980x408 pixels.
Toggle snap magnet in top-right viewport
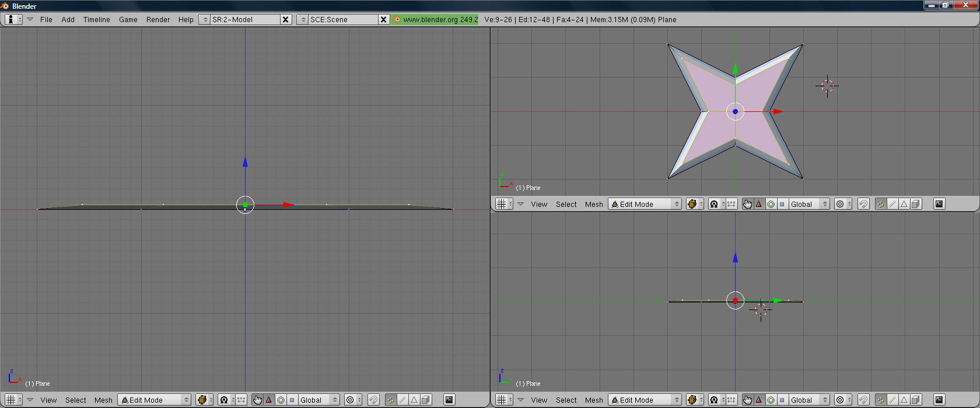click(863, 204)
